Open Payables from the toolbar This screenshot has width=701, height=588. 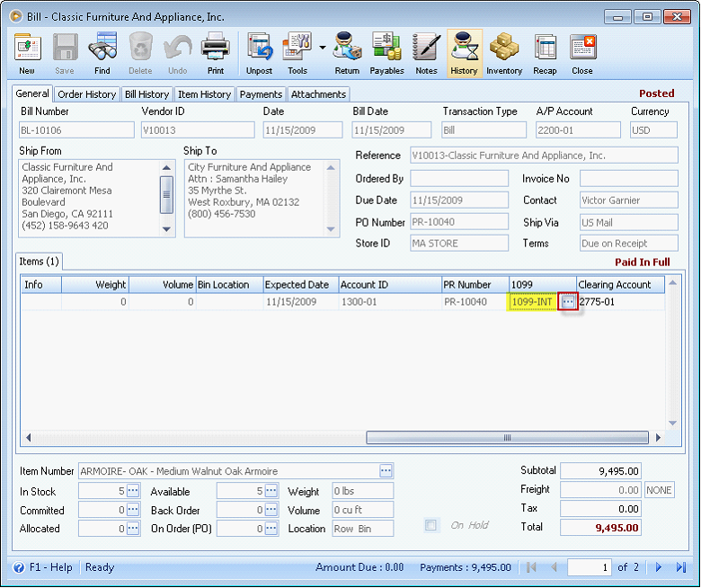pos(386,54)
